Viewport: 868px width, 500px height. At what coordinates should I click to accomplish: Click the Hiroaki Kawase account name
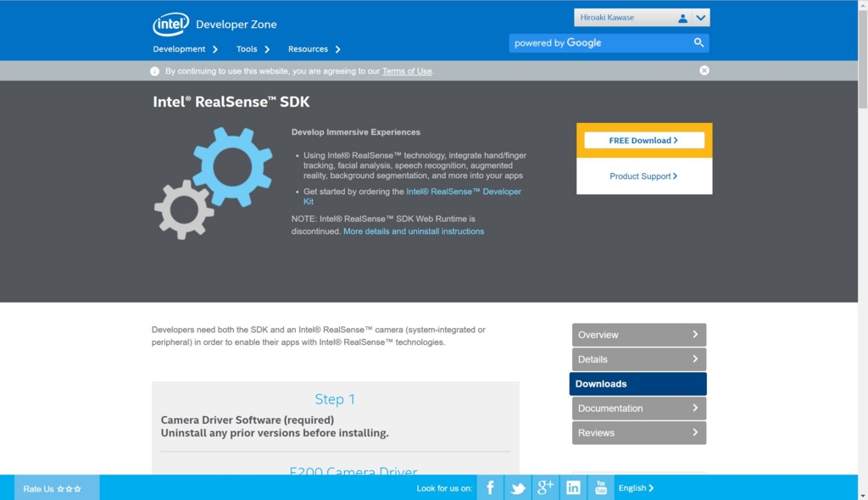pyautogui.click(x=607, y=18)
